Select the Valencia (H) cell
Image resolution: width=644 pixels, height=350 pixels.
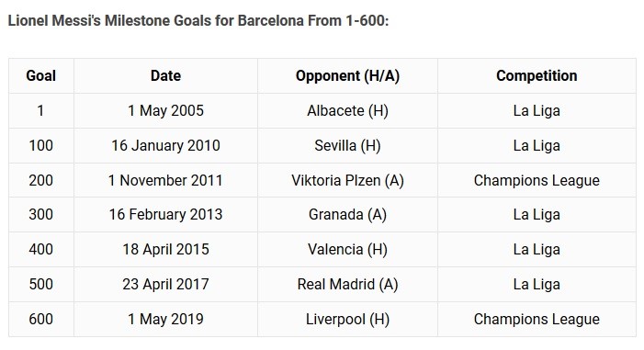[347, 249]
